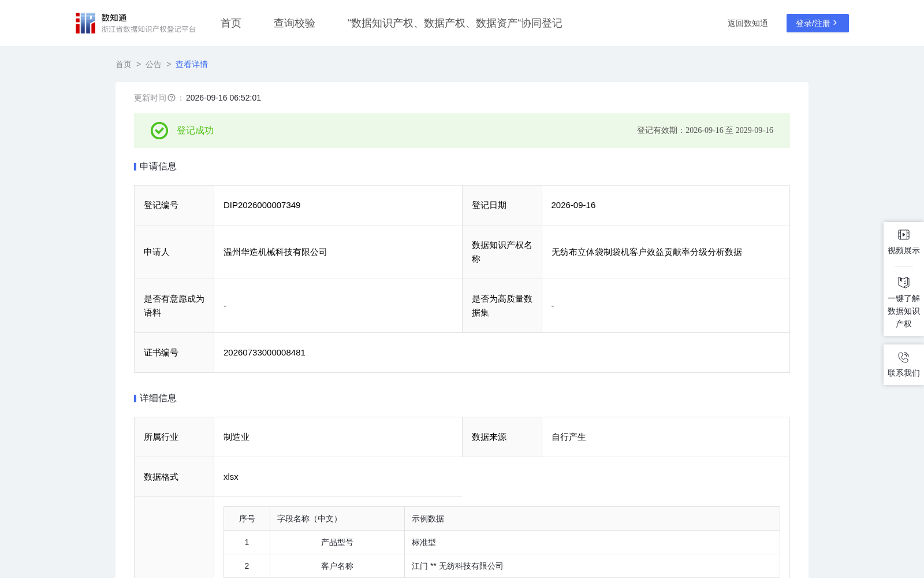Click the 字段名称（中文）column header
The image size is (924, 578).
(x=337, y=518)
